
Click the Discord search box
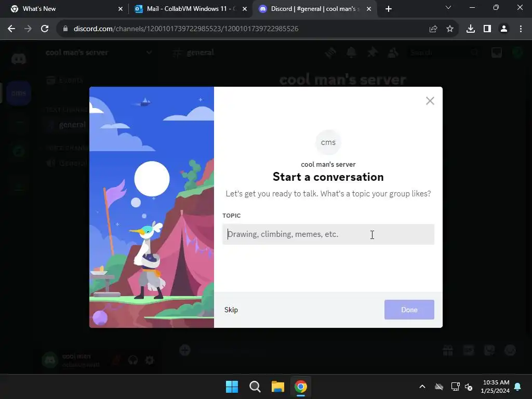point(445,52)
